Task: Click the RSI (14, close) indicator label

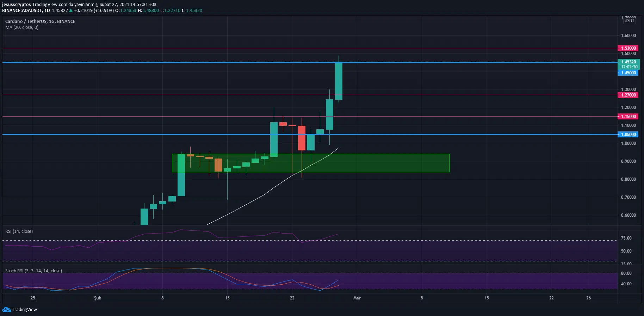Action: tap(19, 231)
